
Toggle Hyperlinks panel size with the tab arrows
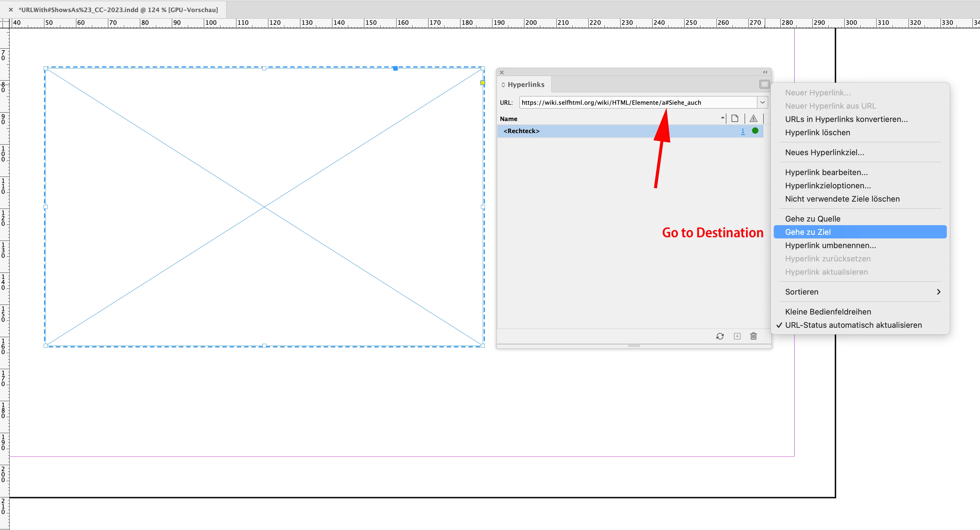503,85
